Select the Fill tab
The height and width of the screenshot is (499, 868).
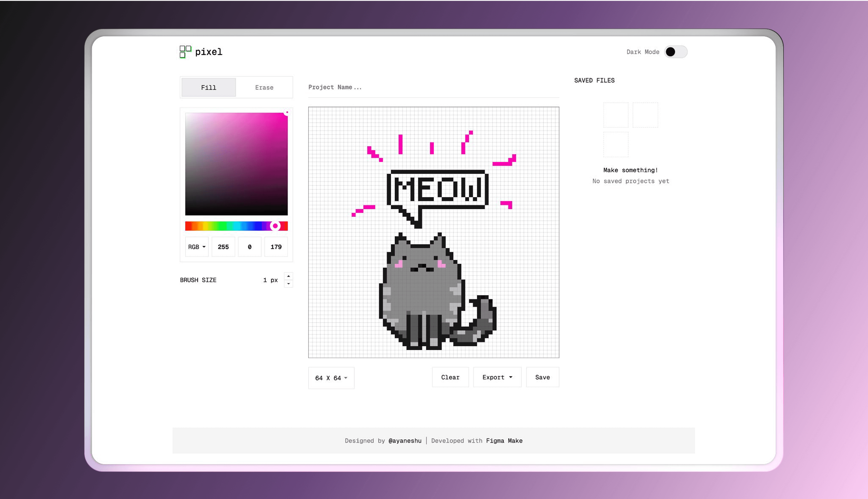[x=209, y=87]
